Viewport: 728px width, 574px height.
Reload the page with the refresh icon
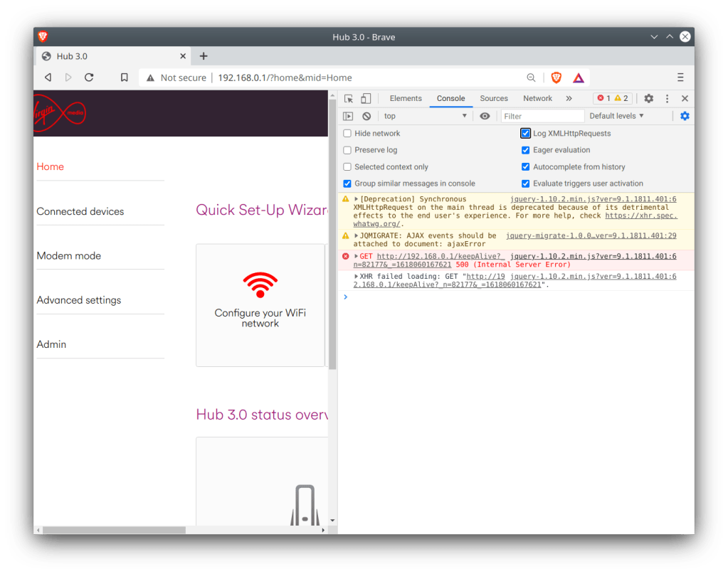(89, 78)
